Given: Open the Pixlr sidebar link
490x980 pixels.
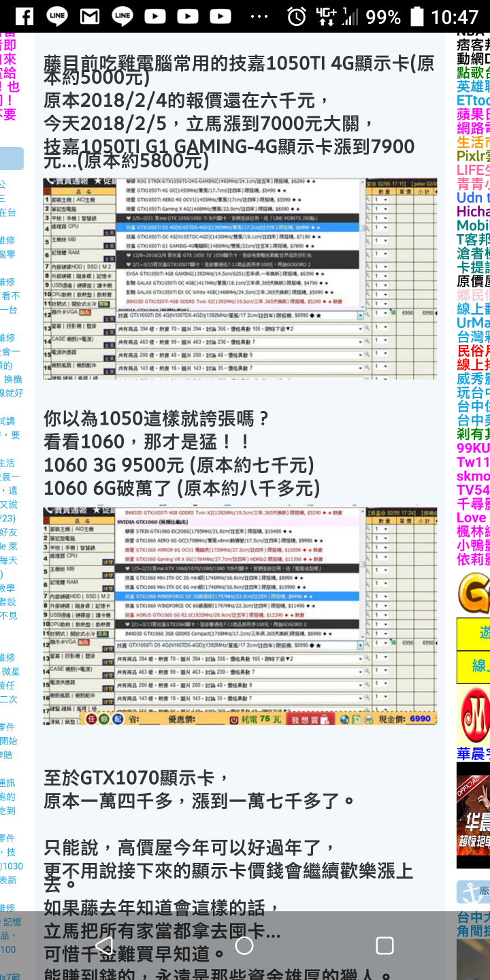Looking at the screenshot, I should (473, 156).
